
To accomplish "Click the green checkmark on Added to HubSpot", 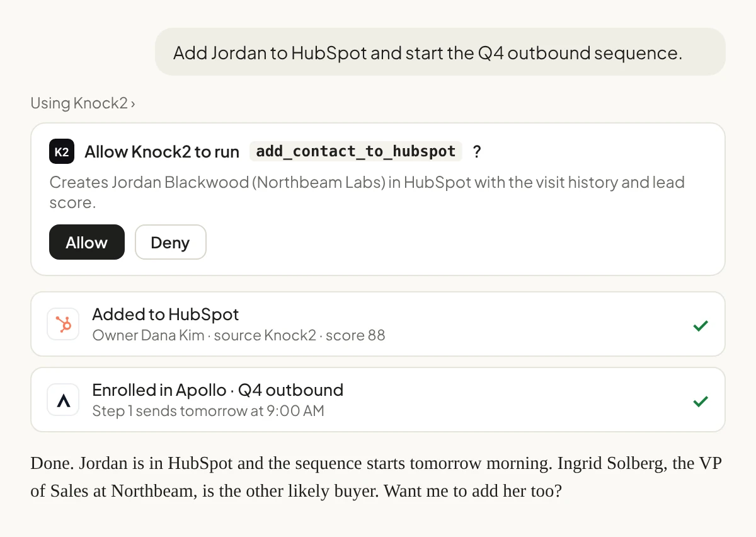I will [701, 326].
